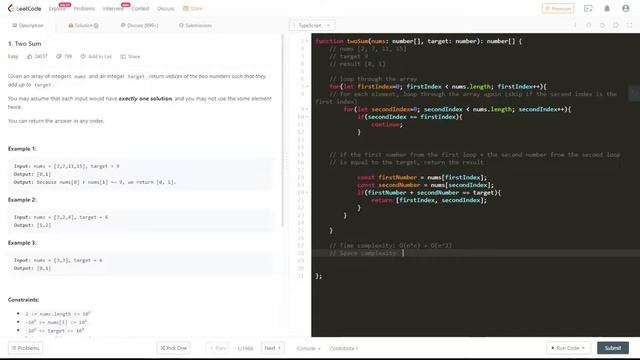Screen dimensions: 640x360
Task: Click the Easy difficulty label
Action: (13, 56)
